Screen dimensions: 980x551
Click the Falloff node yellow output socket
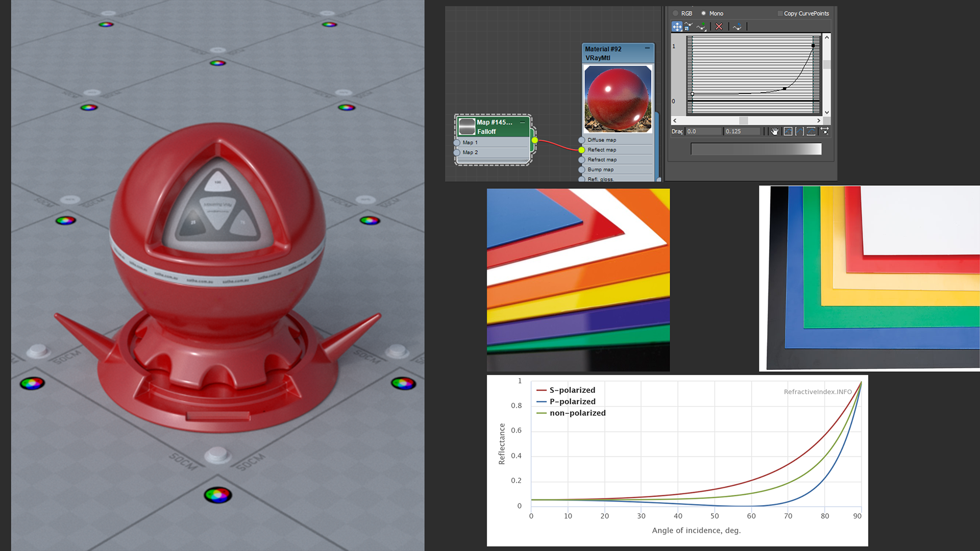click(534, 140)
